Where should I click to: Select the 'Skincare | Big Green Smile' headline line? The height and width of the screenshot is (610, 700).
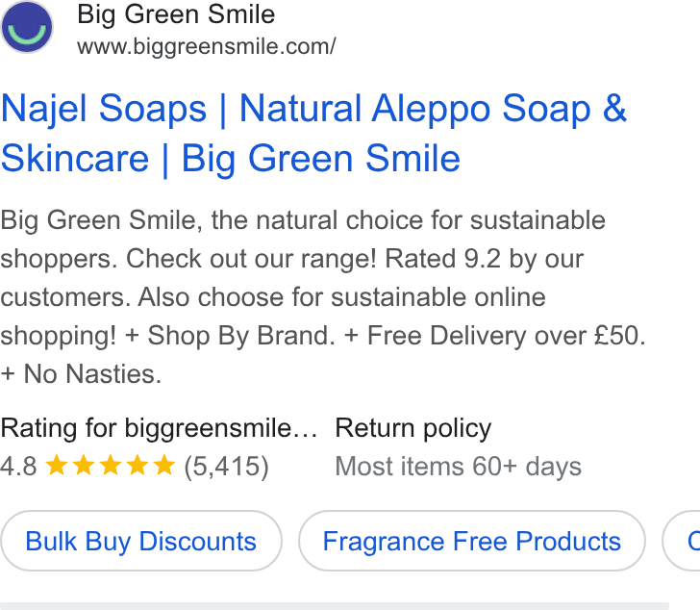point(231,158)
